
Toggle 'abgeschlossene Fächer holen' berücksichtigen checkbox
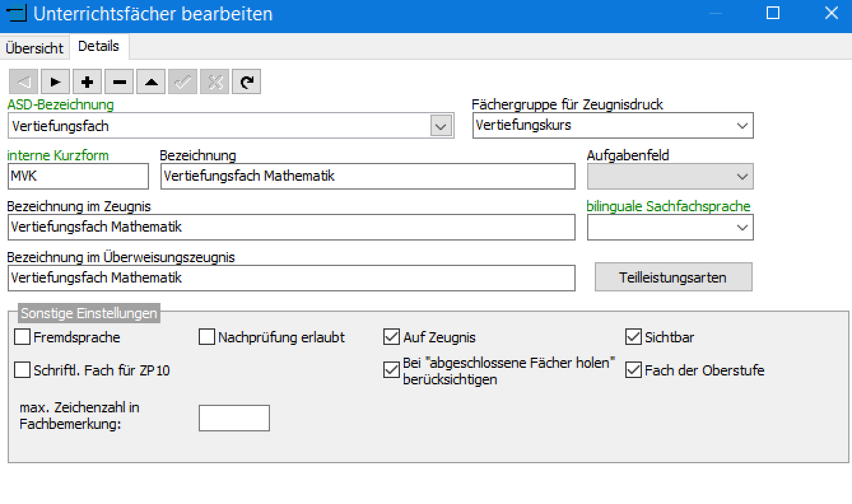coord(392,370)
